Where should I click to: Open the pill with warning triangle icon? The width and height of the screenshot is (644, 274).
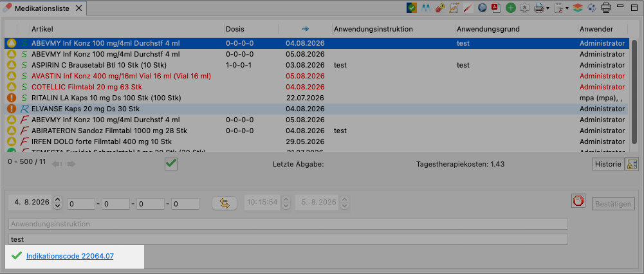[440, 7]
